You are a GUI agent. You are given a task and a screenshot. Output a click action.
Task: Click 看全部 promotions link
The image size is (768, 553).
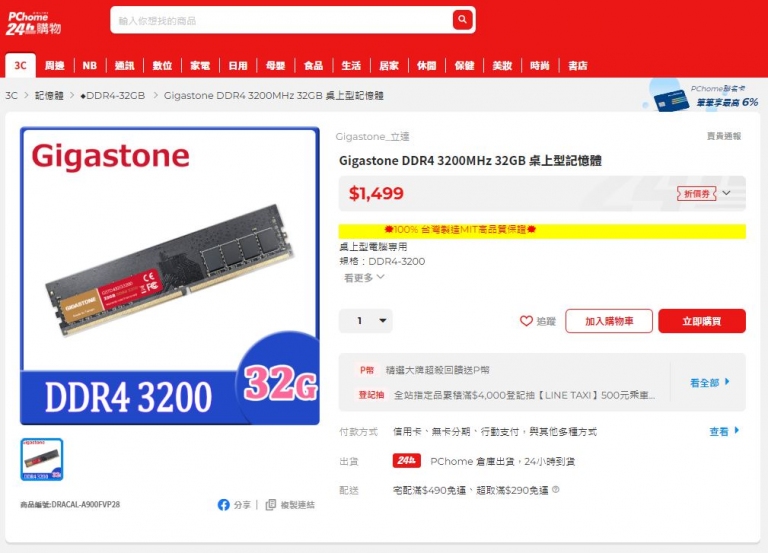[710, 383]
